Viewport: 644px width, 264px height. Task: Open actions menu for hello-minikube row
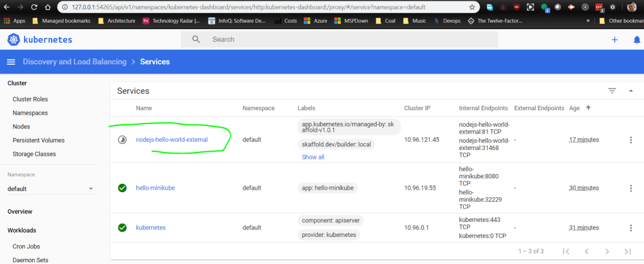pos(631,188)
